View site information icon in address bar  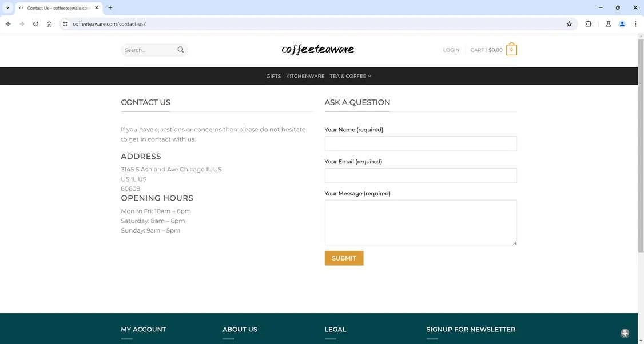[65, 24]
